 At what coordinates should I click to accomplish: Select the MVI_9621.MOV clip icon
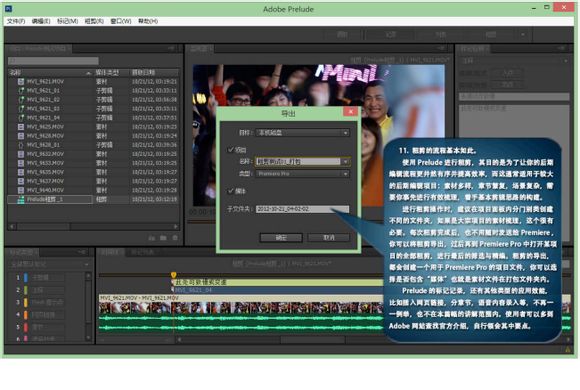tap(21, 81)
